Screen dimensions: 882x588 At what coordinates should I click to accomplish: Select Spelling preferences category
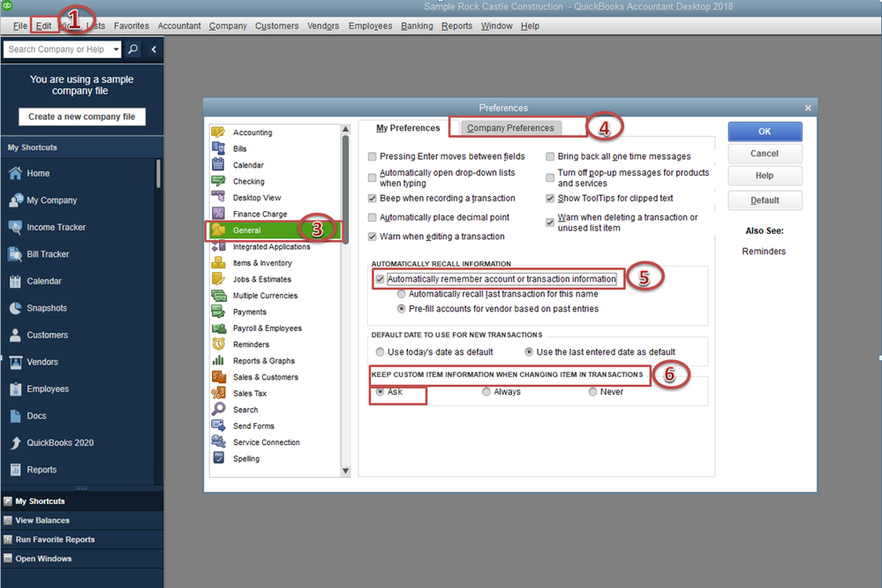click(246, 458)
